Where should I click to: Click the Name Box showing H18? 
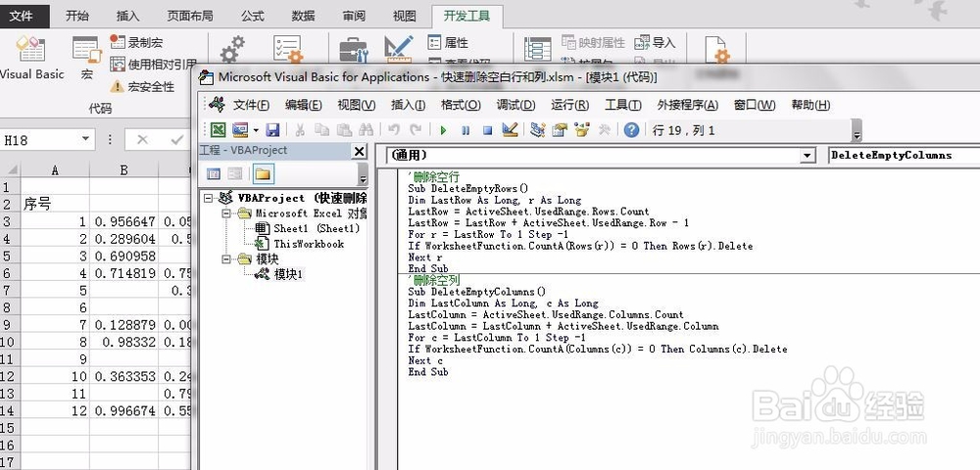click(39, 140)
